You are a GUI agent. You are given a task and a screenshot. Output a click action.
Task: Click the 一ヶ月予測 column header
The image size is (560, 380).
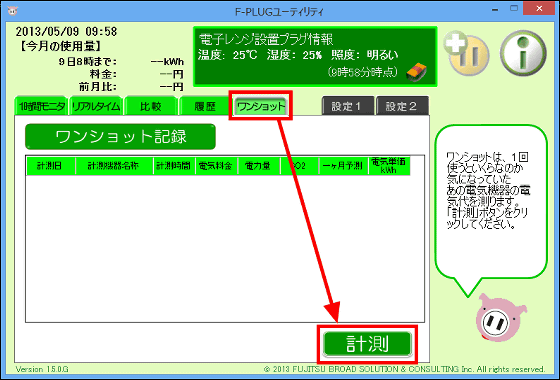coord(343,166)
